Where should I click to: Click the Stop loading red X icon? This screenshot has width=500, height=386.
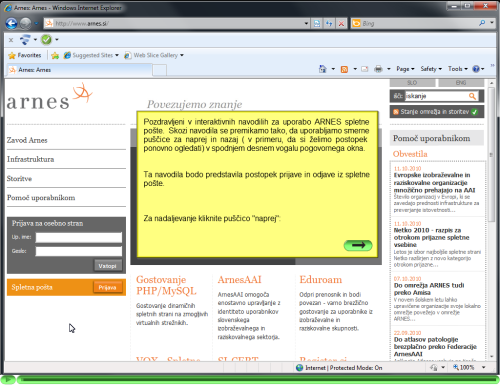pyautogui.click(x=341, y=23)
